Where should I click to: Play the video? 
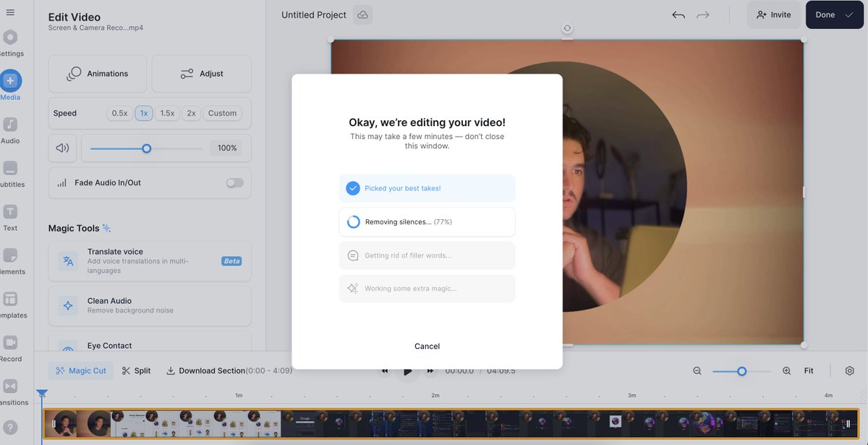click(407, 370)
